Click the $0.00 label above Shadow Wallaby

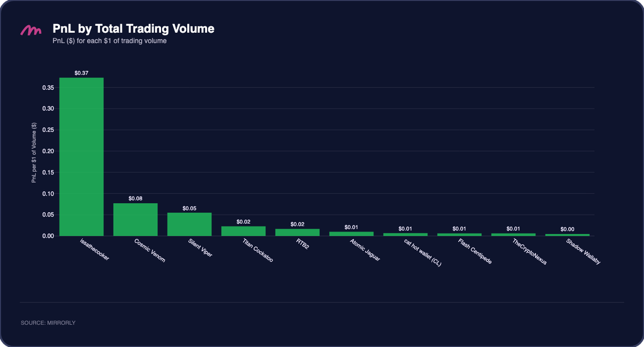[x=567, y=229]
